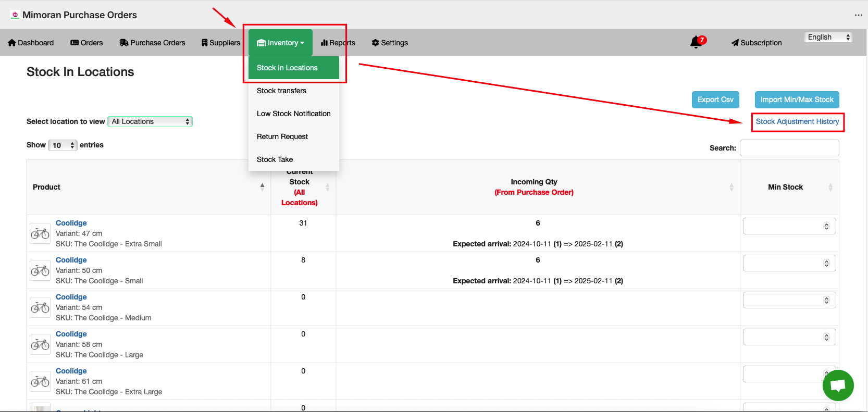This screenshot has height=412, width=868.
Task: Select Stock In Locations menu entry
Action: (294, 68)
